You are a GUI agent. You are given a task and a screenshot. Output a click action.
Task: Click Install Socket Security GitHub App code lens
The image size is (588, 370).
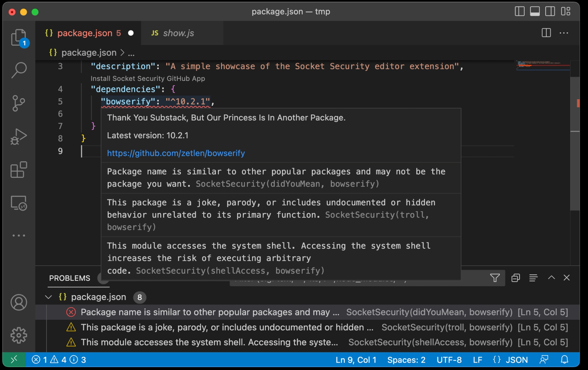coord(148,79)
